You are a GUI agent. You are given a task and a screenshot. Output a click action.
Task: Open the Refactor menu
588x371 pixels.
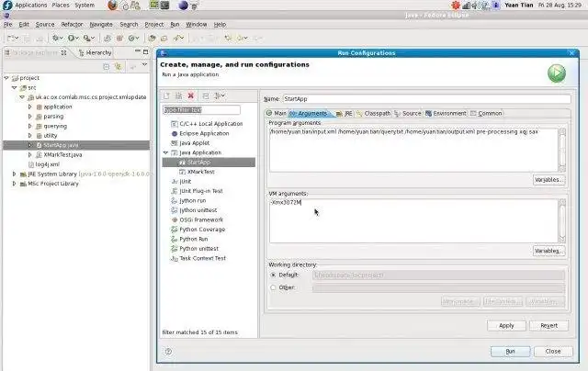[72, 25]
